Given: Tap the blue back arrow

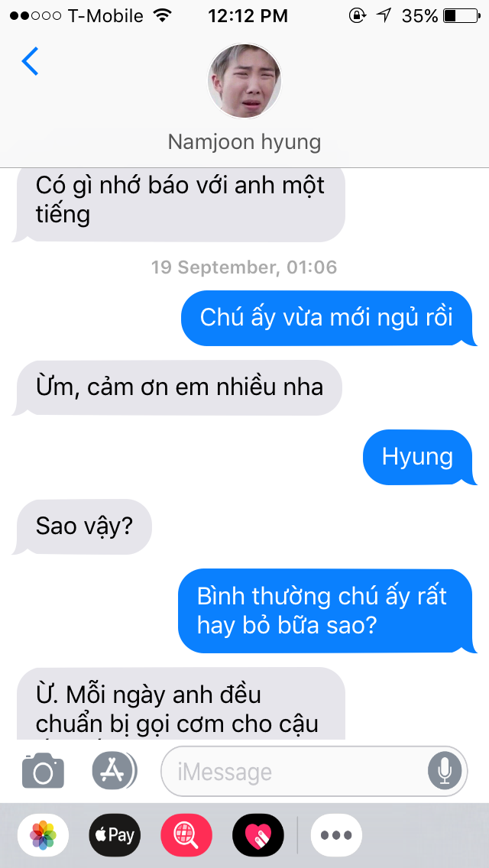Looking at the screenshot, I should (30, 61).
